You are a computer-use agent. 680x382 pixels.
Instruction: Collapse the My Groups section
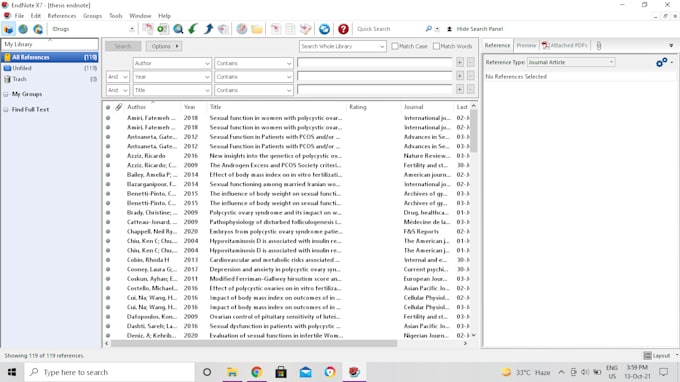(6, 94)
